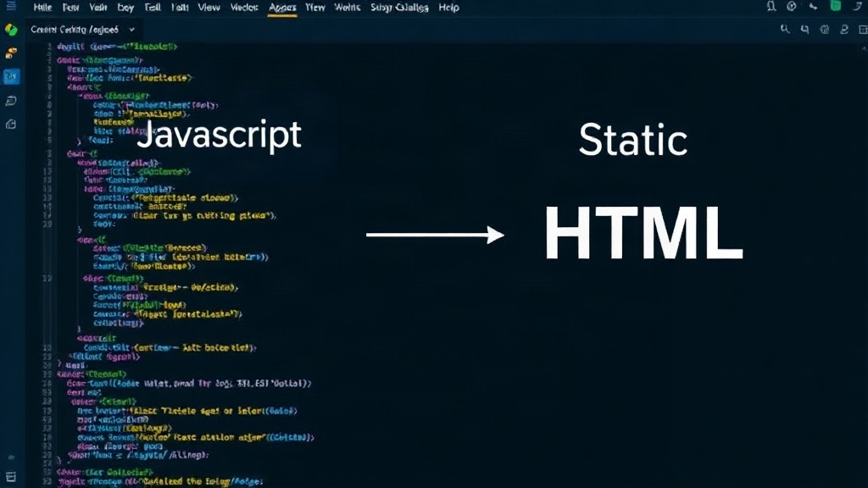Image resolution: width=868 pixels, height=488 pixels.
Task: Click code line containing "atation atjer"
Action: pyautogui.click(x=196, y=438)
